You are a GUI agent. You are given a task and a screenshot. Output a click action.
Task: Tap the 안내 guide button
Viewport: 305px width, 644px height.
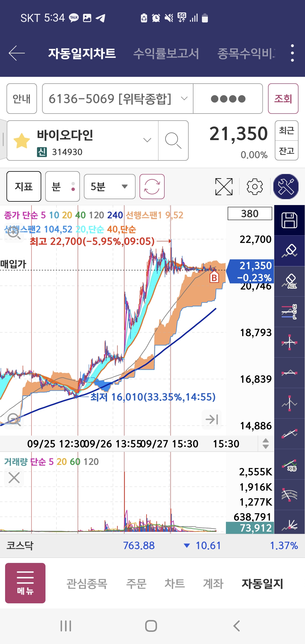pos(22,99)
